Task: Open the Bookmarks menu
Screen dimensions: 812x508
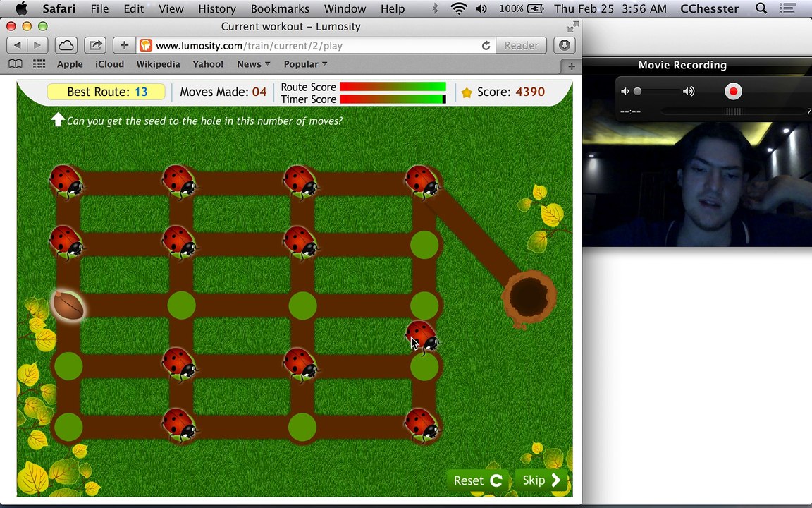Action: click(280, 8)
